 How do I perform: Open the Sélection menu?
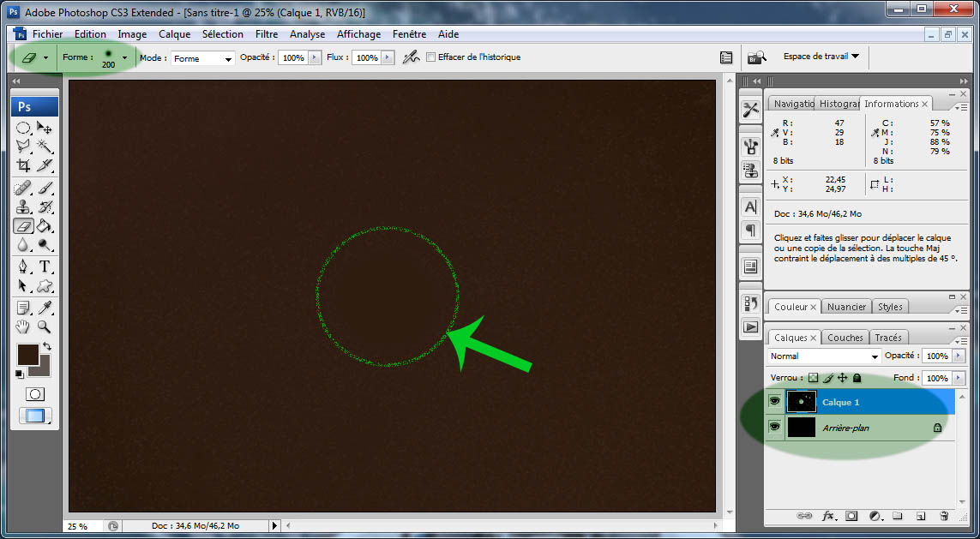[x=223, y=34]
